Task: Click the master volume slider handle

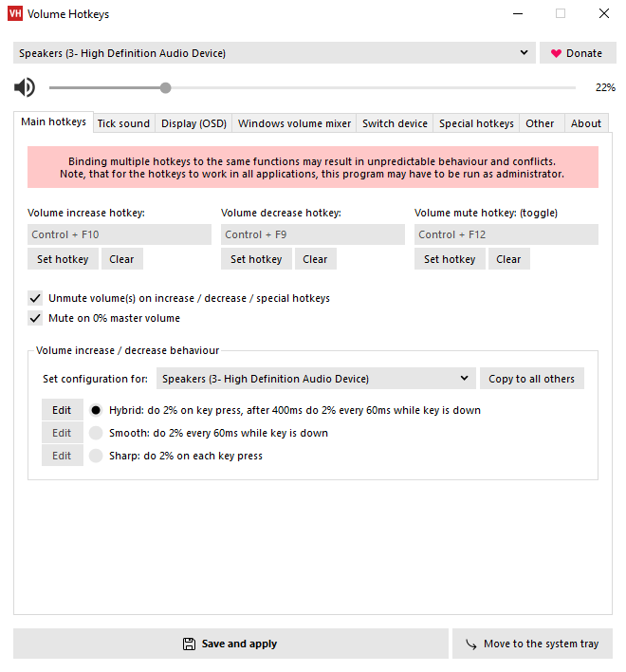Action: 166,88
